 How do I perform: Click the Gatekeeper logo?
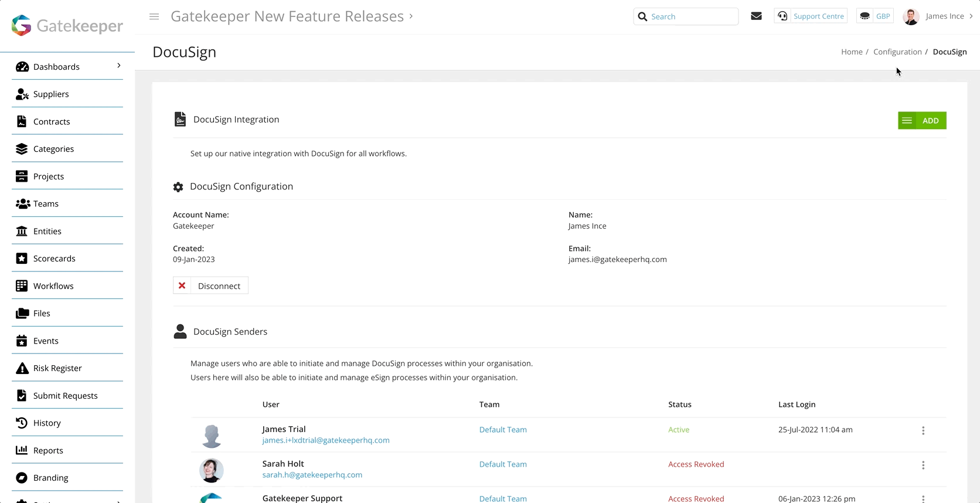click(67, 25)
